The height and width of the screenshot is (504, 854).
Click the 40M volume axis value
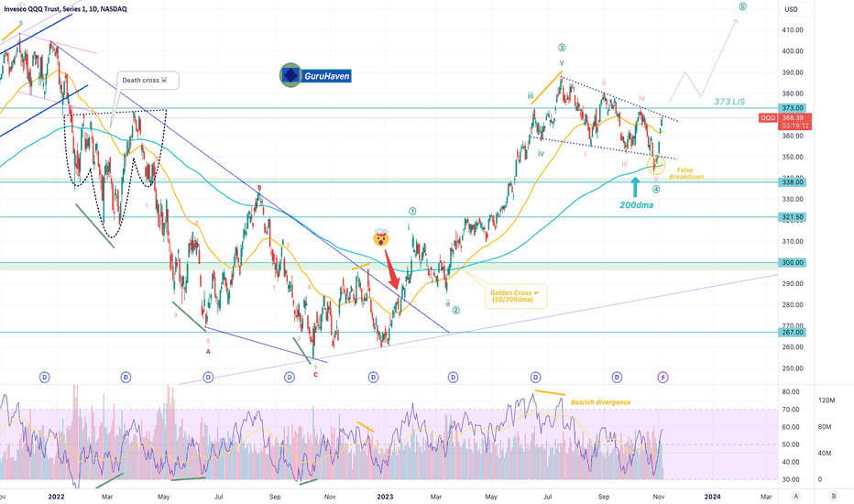tap(825, 454)
